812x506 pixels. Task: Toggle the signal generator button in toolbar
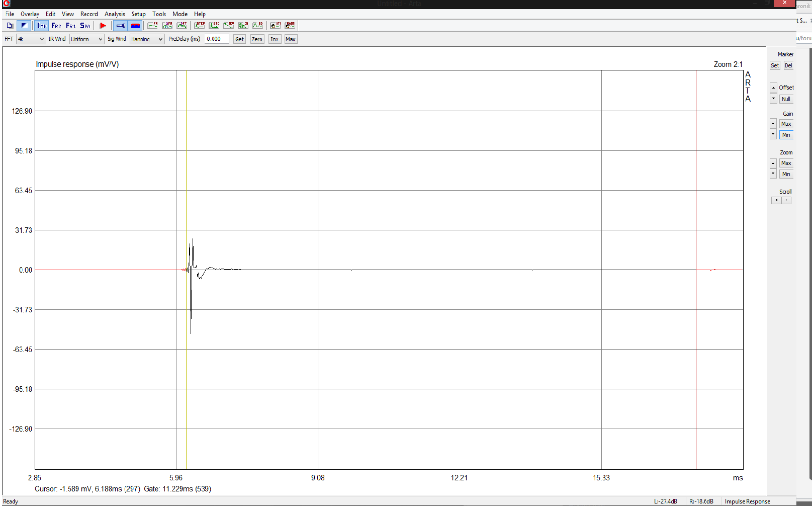pos(121,26)
